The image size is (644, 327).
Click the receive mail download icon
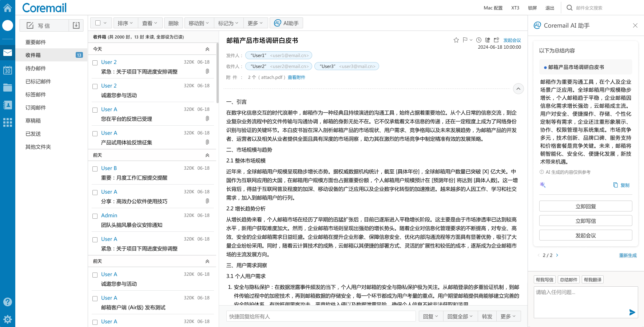(76, 25)
